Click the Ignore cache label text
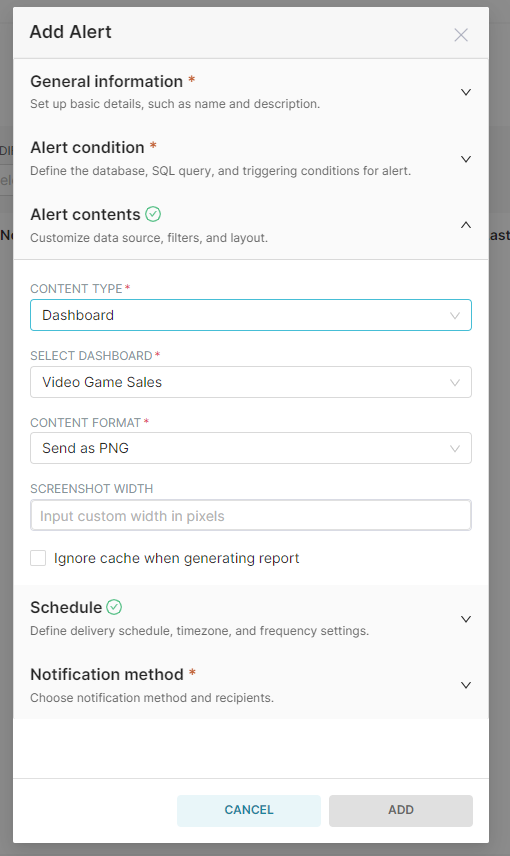This screenshot has width=510, height=856. click(176, 558)
